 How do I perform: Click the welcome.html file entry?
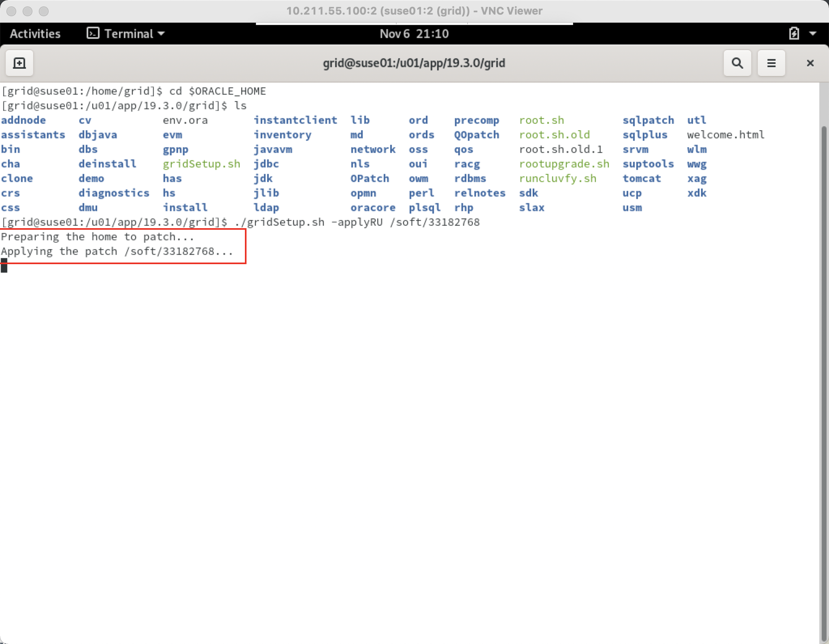coord(725,135)
